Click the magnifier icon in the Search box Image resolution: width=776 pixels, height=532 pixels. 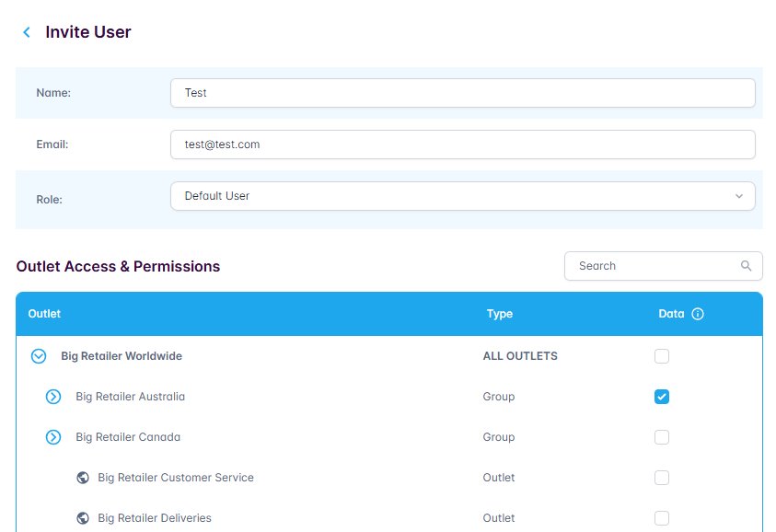pos(746,266)
